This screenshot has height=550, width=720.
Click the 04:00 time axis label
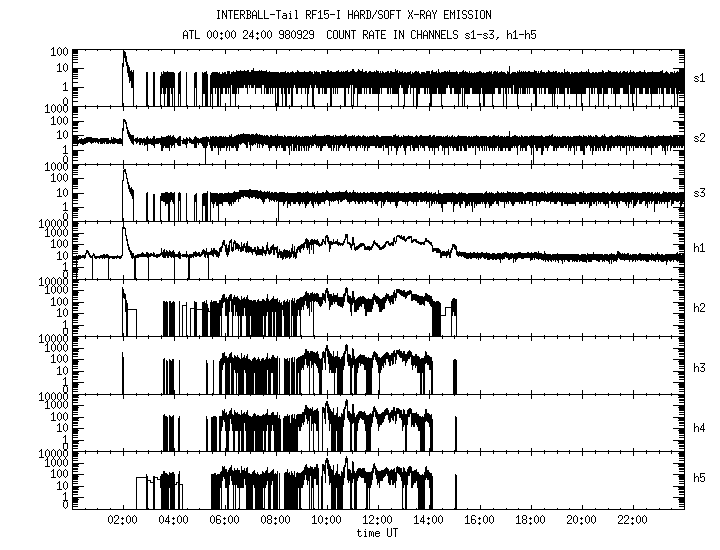click(173, 520)
